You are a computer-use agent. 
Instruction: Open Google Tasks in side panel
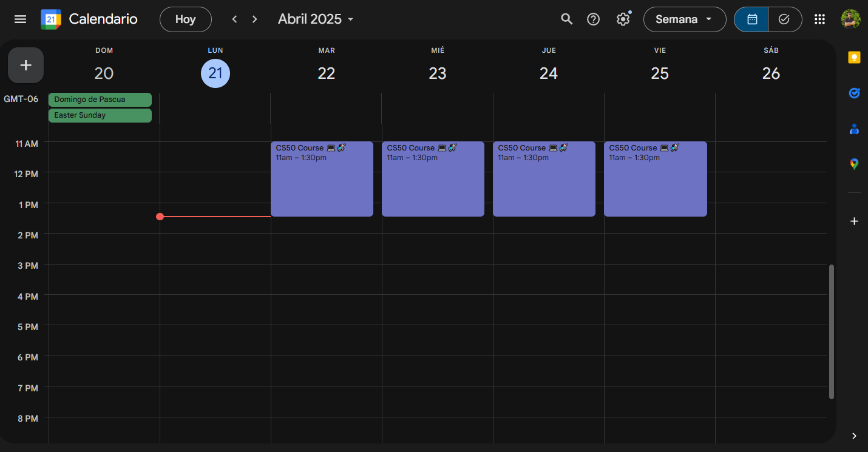(854, 93)
